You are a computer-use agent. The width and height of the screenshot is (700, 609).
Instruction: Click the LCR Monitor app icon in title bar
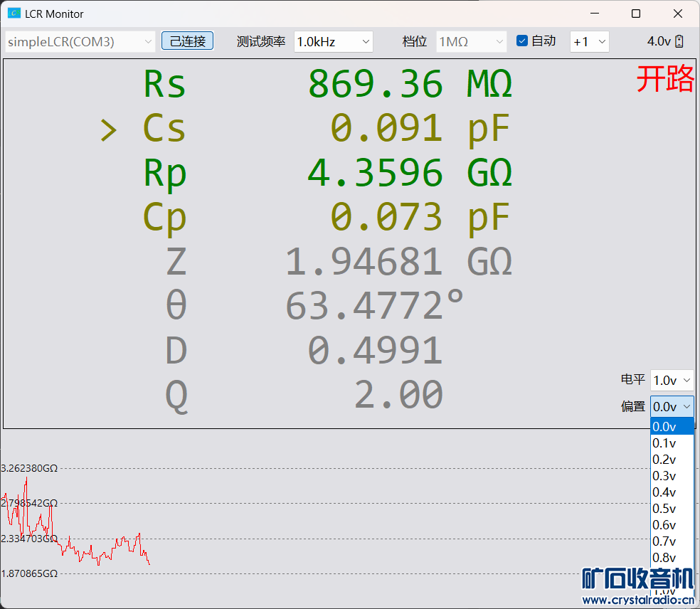click(x=14, y=14)
